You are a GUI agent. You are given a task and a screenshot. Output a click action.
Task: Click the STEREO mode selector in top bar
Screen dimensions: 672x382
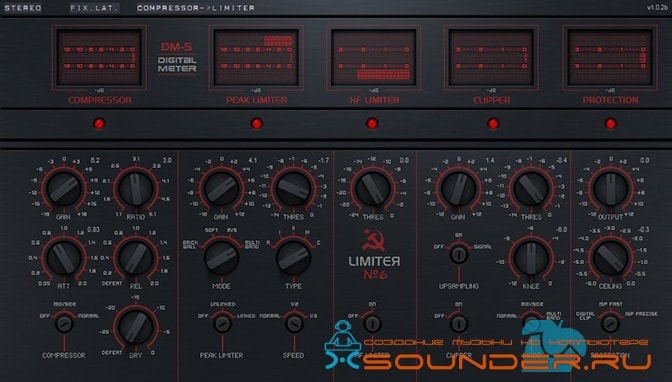click(x=22, y=8)
